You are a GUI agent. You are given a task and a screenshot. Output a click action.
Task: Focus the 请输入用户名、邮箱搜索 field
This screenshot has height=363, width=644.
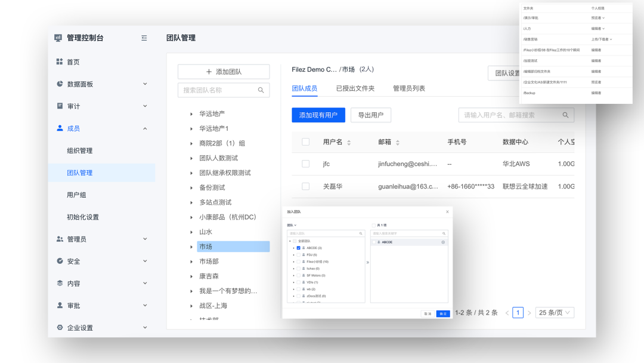click(x=516, y=115)
